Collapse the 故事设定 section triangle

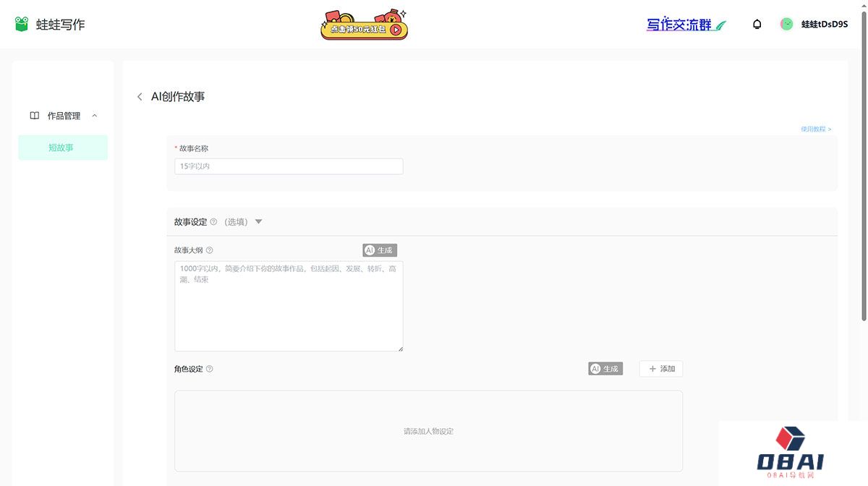pyautogui.click(x=259, y=222)
